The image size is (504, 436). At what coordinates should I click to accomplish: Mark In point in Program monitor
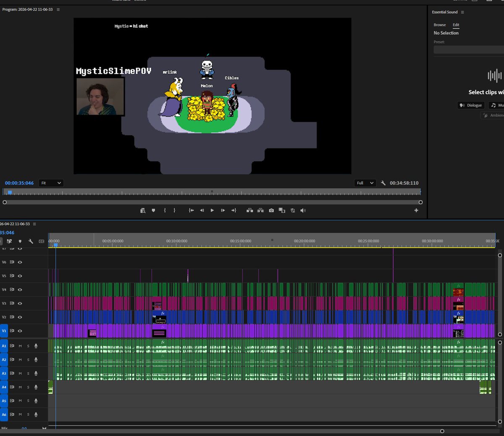click(x=165, y=210)
